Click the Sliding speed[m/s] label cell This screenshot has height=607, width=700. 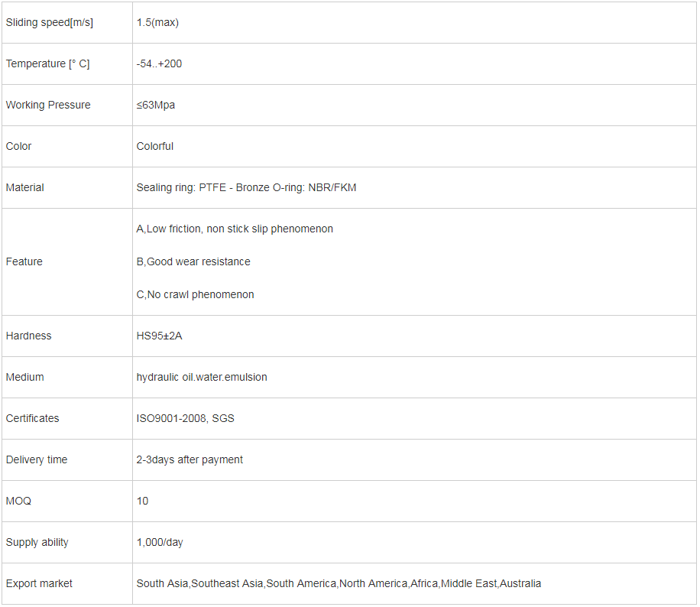pos(67,23)
